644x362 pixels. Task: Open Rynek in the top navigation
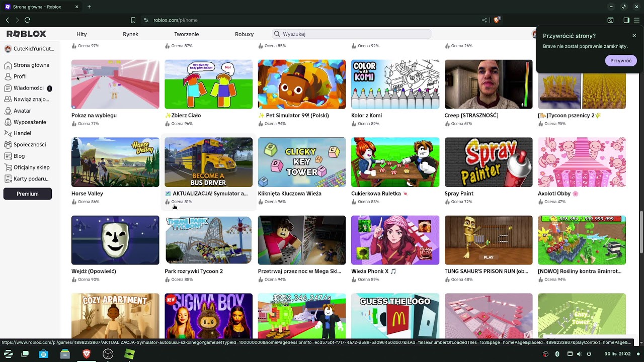click(130, 34)
